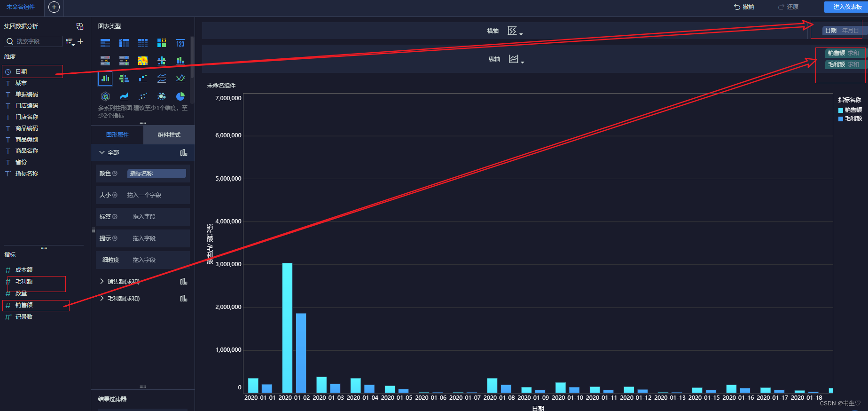This screenshot has width=868, height=411.
Task: Select the grouped table chart type
Action: coord(105,43)
